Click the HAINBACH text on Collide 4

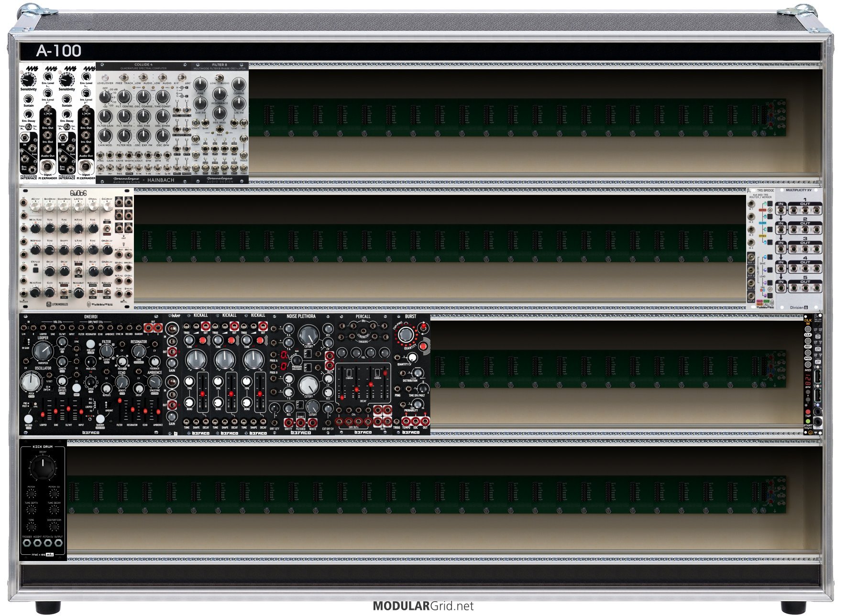click(161, 180)
